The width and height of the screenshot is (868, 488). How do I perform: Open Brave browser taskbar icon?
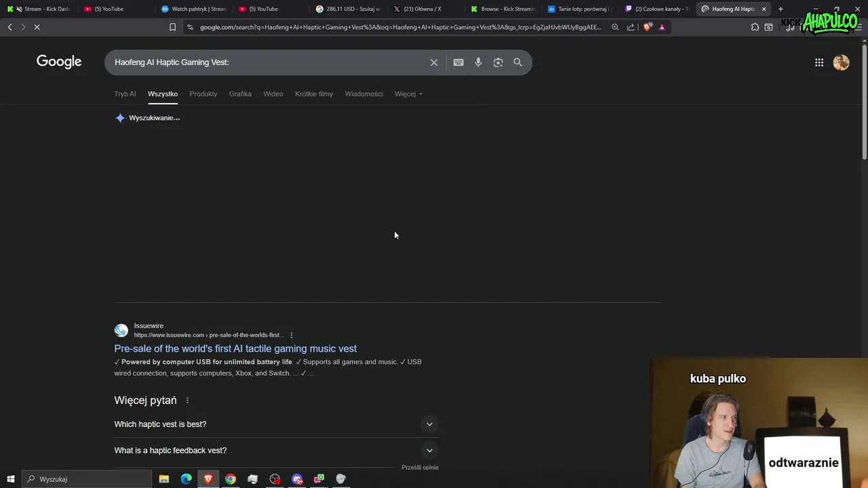click(208, 479)
